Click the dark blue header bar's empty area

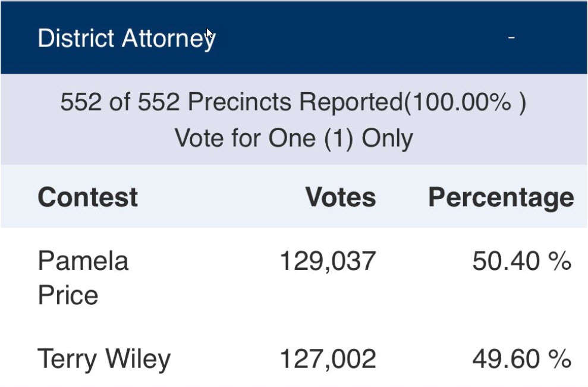357,39
